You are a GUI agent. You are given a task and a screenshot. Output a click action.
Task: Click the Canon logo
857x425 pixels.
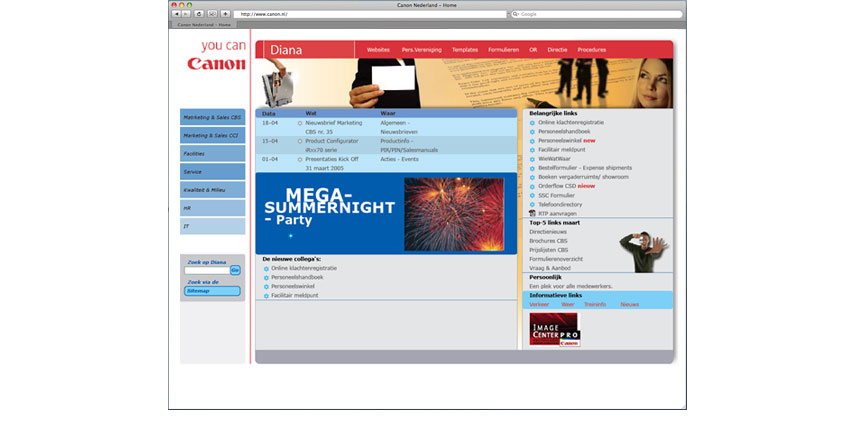(216, 64)
